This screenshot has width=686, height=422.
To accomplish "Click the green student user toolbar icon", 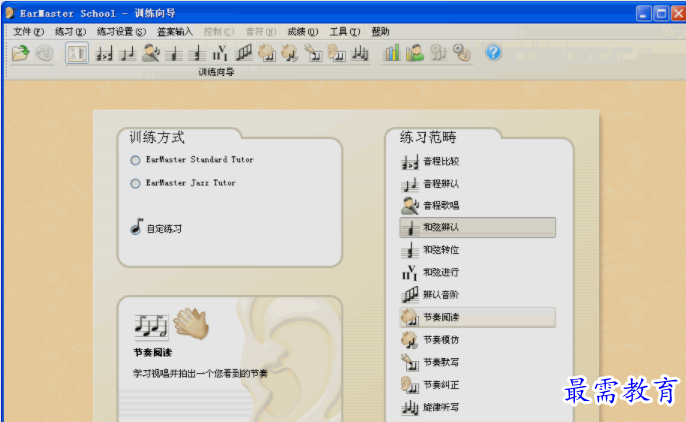I will 415,53.
